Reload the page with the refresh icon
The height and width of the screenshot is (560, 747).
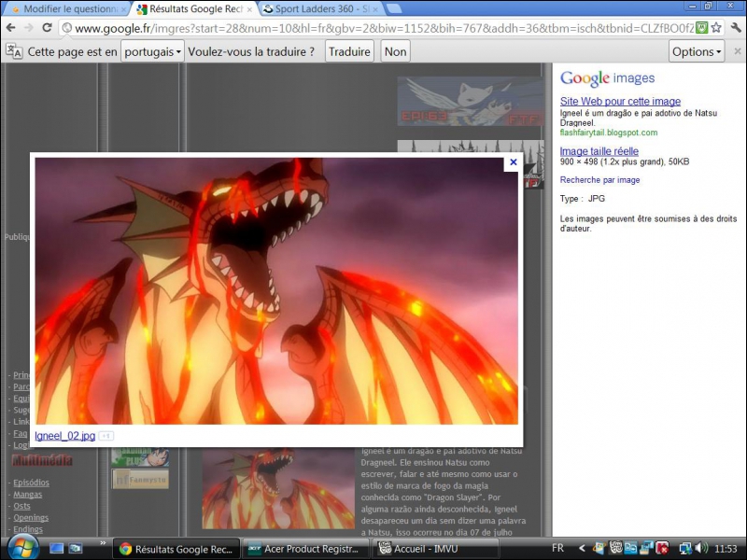pos(47,28)
